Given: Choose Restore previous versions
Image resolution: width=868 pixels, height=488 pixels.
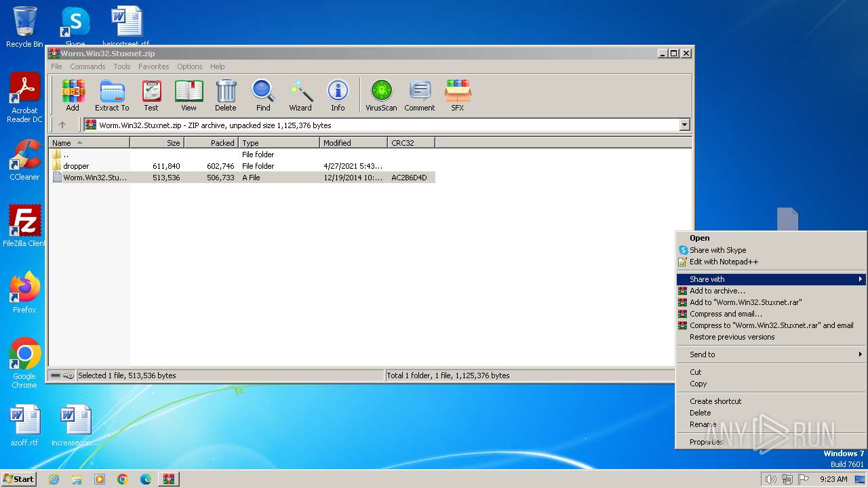Looking at the screenshot, I should 771,337.
